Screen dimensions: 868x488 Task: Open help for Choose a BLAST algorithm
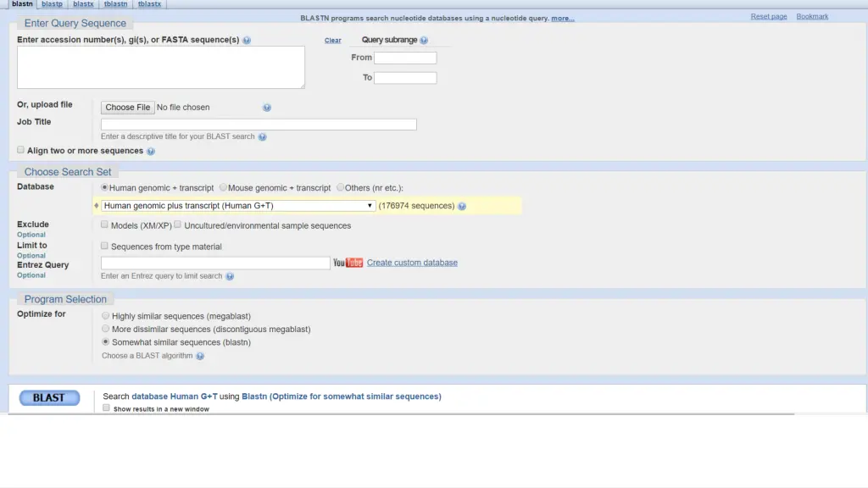tap(200, 356)
